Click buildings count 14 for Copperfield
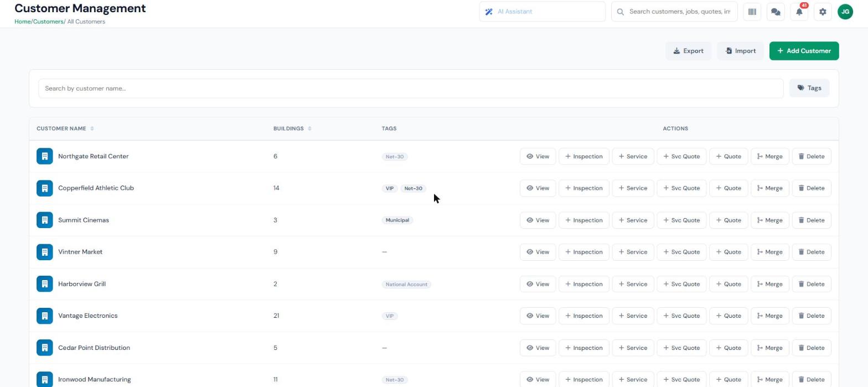This screenshot has height=387, width=868. 276,188
